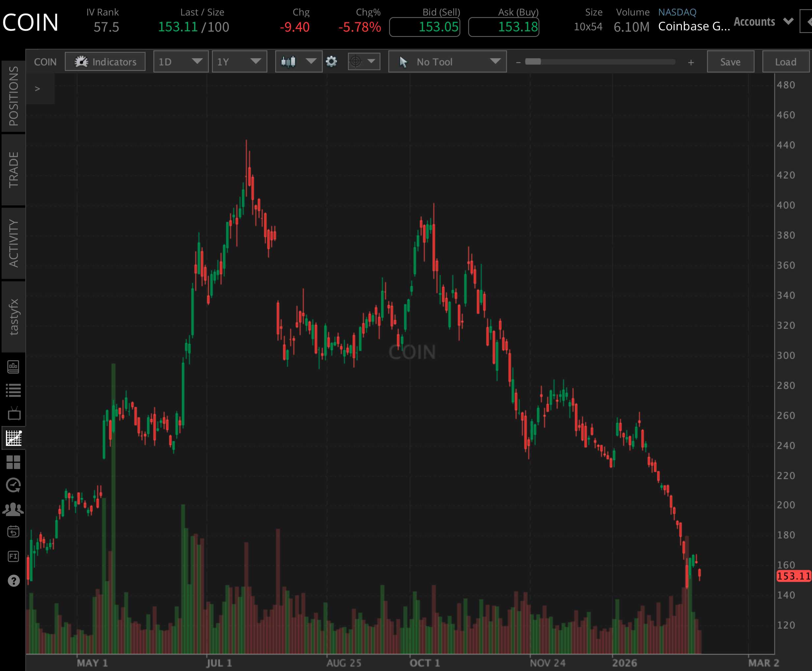Click the FI sidebar icon

(14, 557)
